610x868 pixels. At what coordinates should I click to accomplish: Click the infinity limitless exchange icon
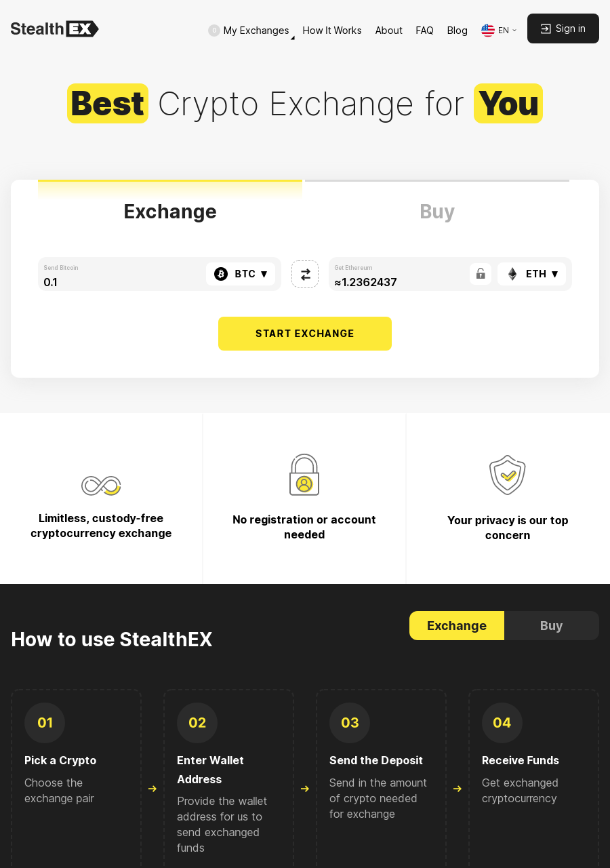point(101,486)
